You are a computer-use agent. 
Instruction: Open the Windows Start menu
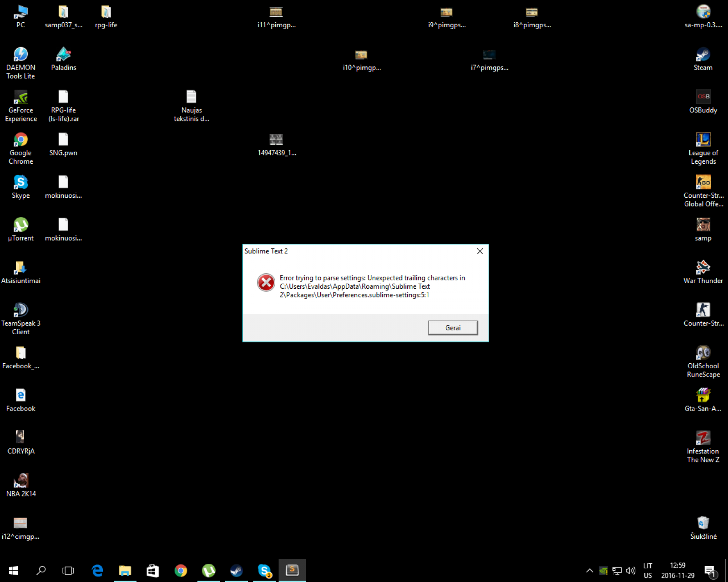pyautogui.click(x=14, y=570)
